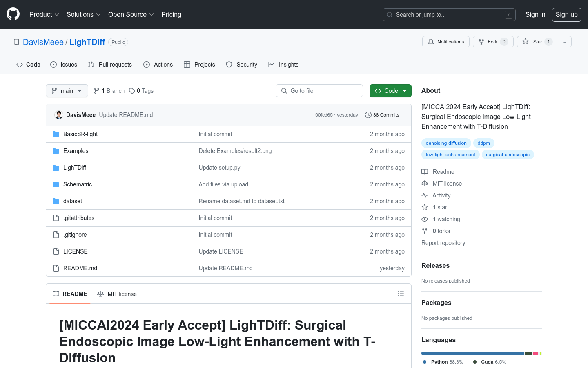Expand the star lists dropdown arrow
This screenshot has height=368, width=588.
[565, 42]
